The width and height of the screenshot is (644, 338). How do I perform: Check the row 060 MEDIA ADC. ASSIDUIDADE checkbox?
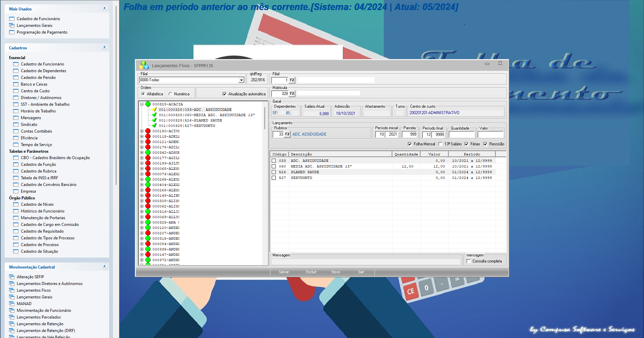pyautogui.click(x=274, y=166)
